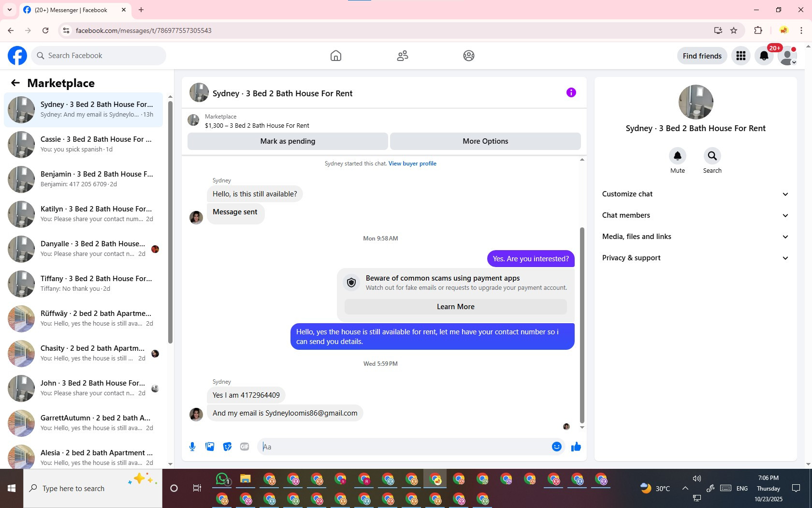The height and width of the screenshot is (508, 812).
Task: Open the Facebook logo home link
Action: click(17, 56)
